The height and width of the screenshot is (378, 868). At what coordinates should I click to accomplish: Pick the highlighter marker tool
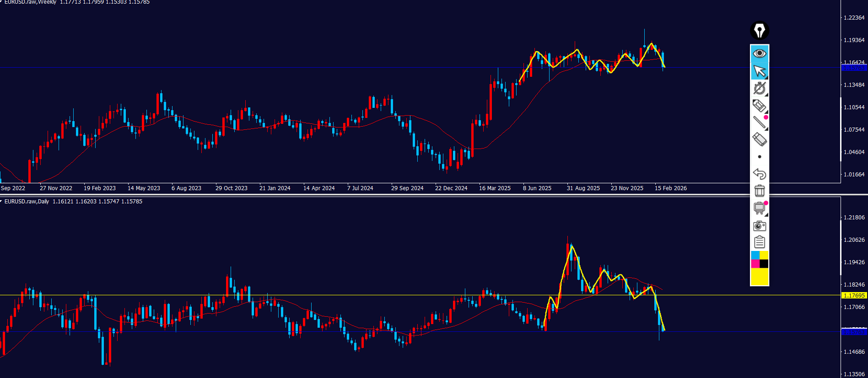point(759,139)
